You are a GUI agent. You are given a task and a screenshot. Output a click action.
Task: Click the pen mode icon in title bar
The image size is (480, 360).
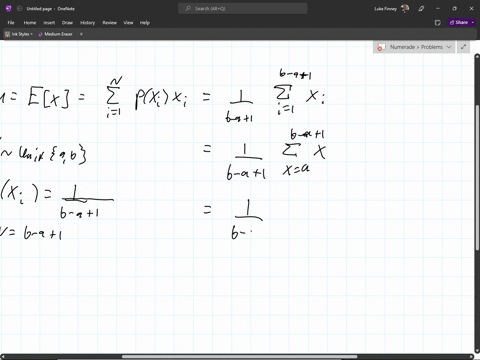coord(421,9)
